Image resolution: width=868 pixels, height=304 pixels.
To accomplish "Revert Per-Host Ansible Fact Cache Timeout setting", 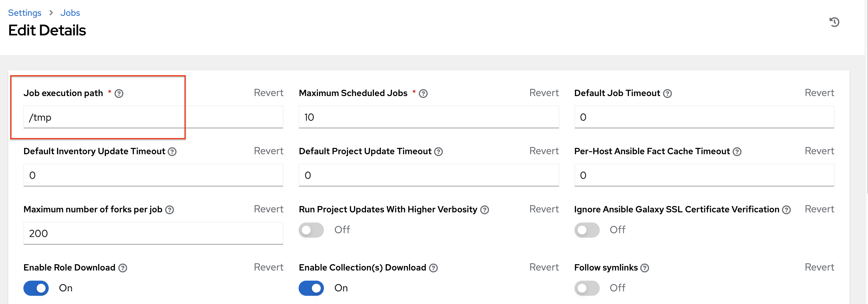I will pyautogui.click(x=819, y=151).
